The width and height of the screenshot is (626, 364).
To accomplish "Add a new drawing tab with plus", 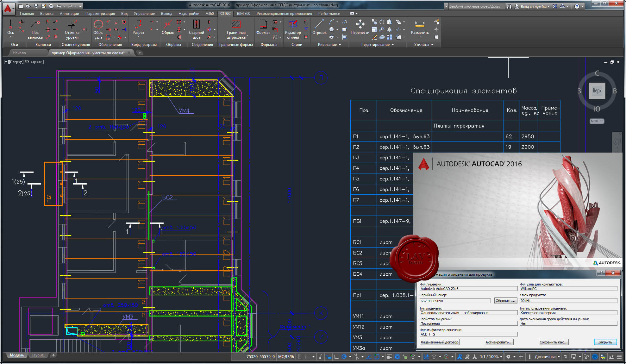I will [x=140, y=53].
